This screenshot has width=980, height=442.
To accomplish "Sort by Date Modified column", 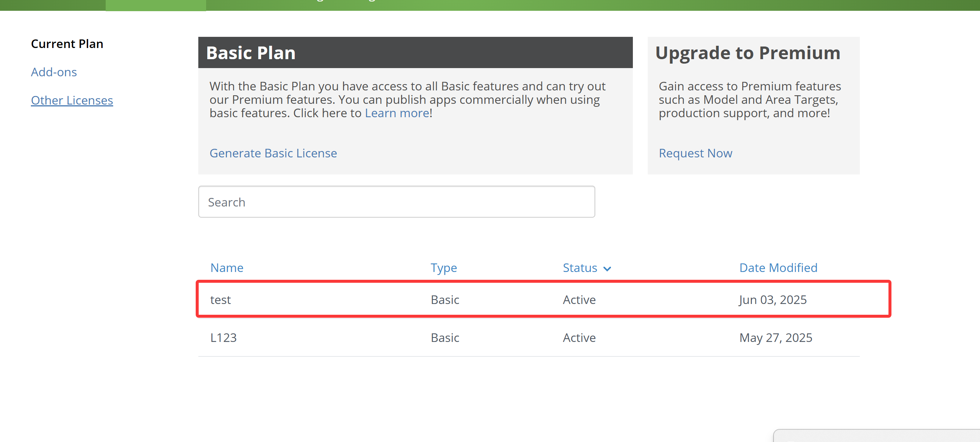I will tap(778, 268).
